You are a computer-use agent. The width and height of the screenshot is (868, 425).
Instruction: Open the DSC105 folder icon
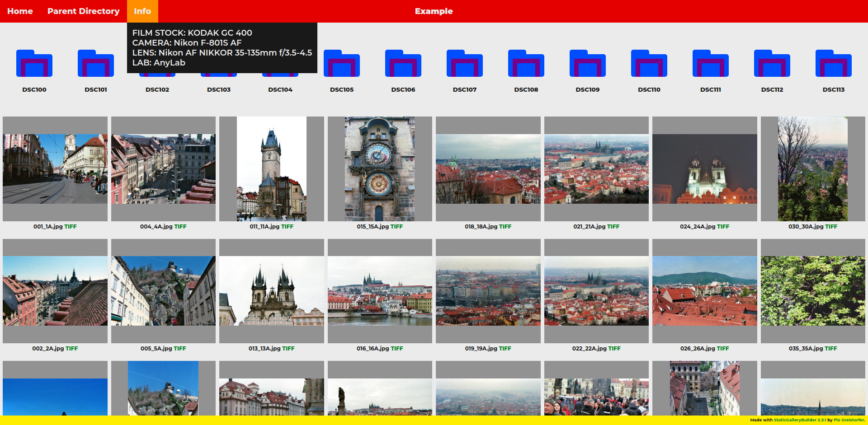pyautogui.click(x=342, y=64)
